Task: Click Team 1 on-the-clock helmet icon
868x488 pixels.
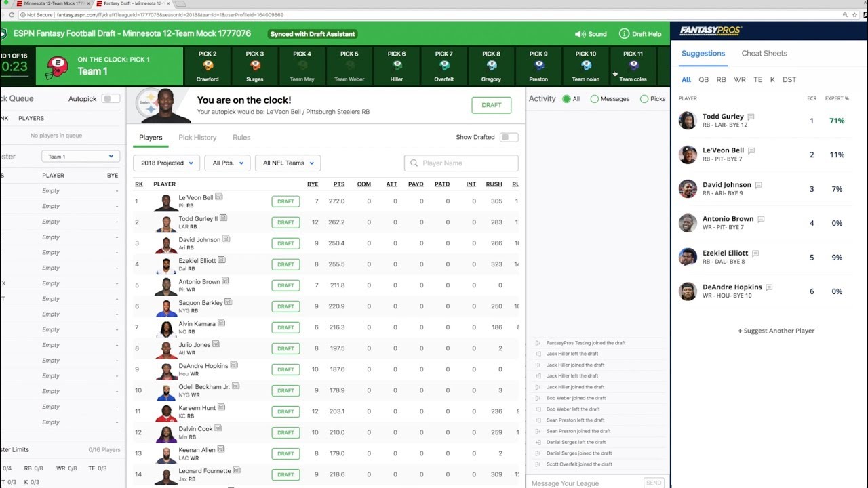Action: (x=56, y=66)
